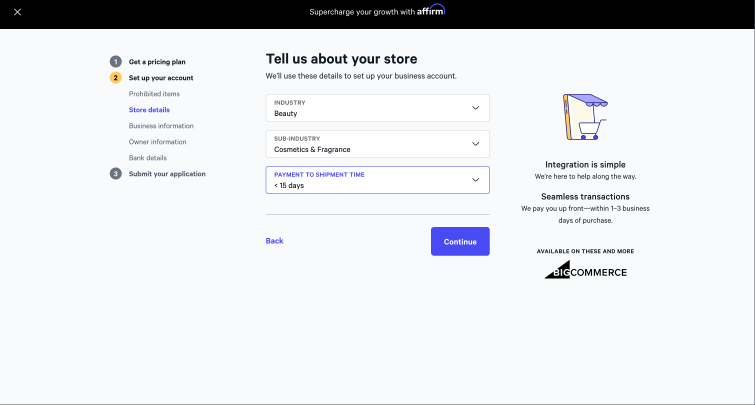Open the Payment to Shipment Time dropdown

click(x=378, y=180)
